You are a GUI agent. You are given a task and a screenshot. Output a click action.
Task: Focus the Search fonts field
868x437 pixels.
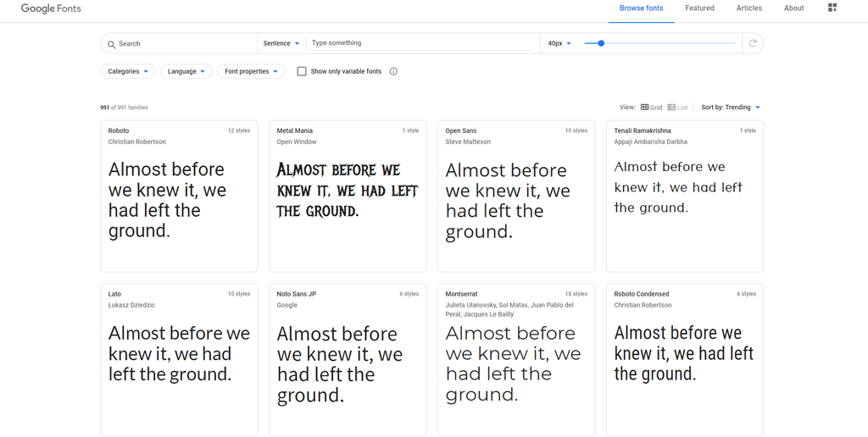[180, 43]
